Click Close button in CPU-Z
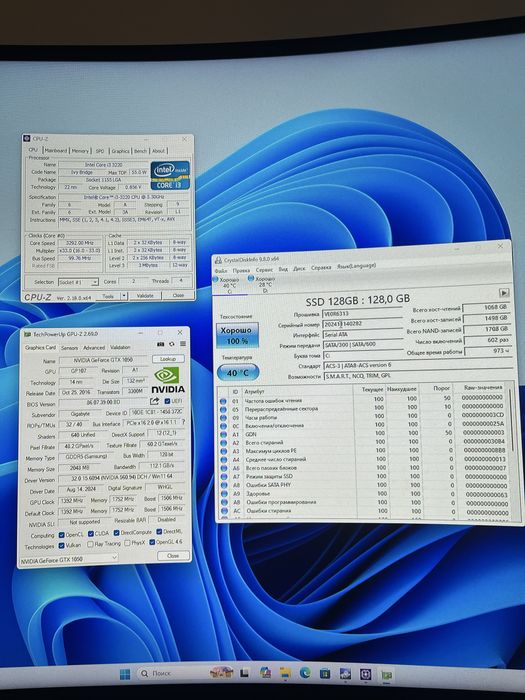Viewport: 525px width, 700px height. tap(178, 296)
